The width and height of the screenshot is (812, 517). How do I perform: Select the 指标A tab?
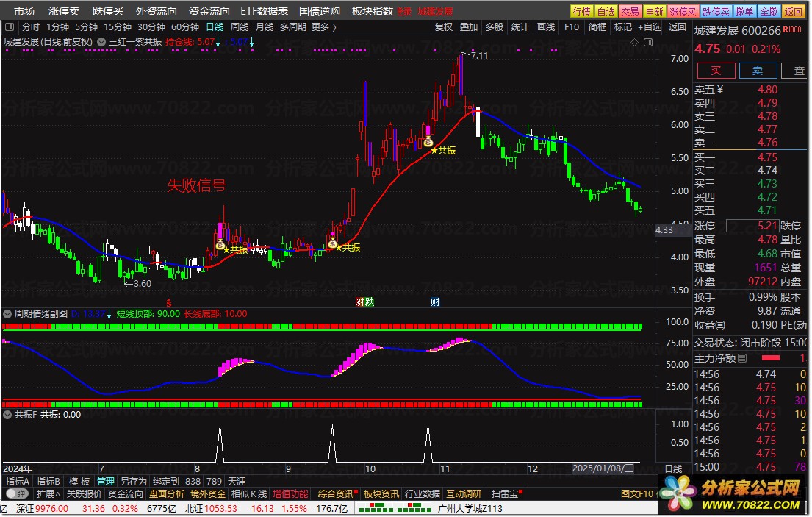pos(18,481)
